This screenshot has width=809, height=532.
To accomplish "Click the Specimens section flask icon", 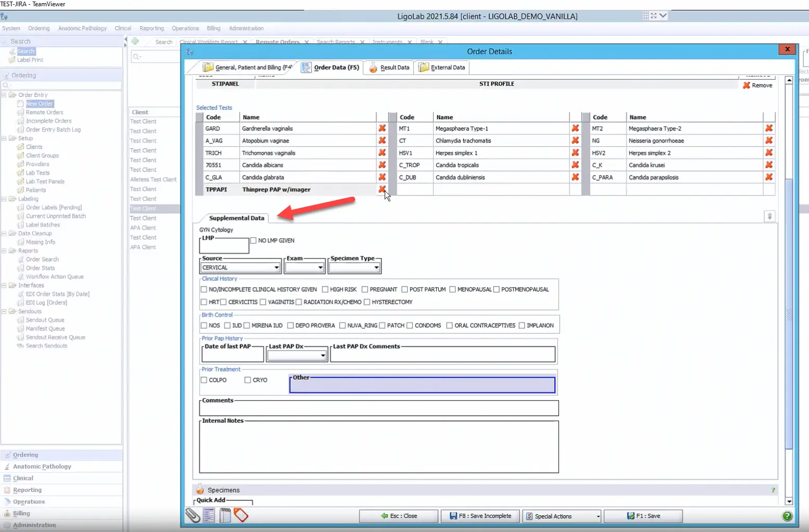I will [200, 490].
